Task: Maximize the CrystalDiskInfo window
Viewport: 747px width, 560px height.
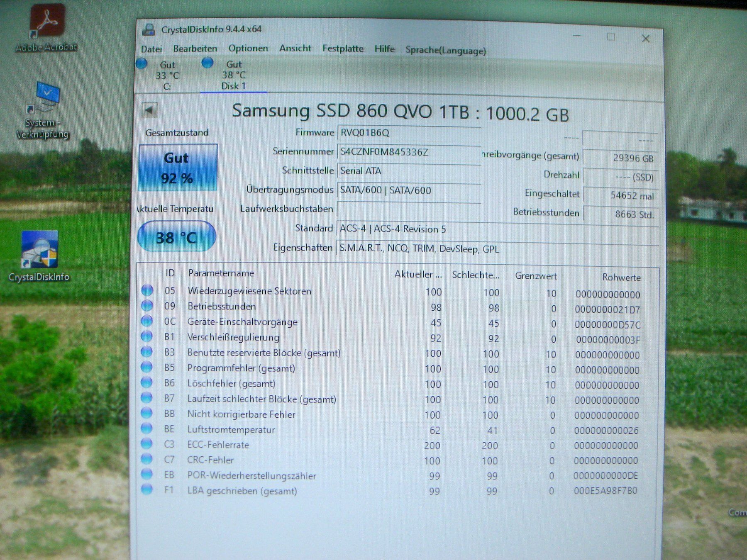Action: coord(611,37)
